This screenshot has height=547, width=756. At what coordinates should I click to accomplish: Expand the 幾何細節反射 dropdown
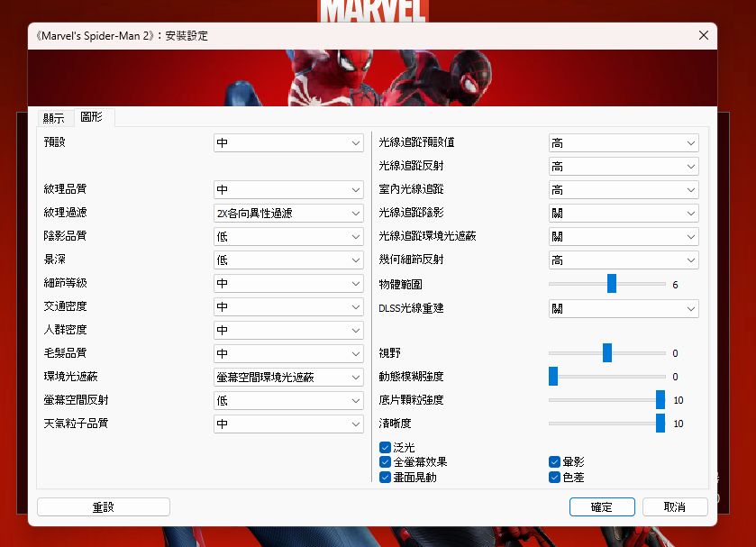(x=624, y=260)
